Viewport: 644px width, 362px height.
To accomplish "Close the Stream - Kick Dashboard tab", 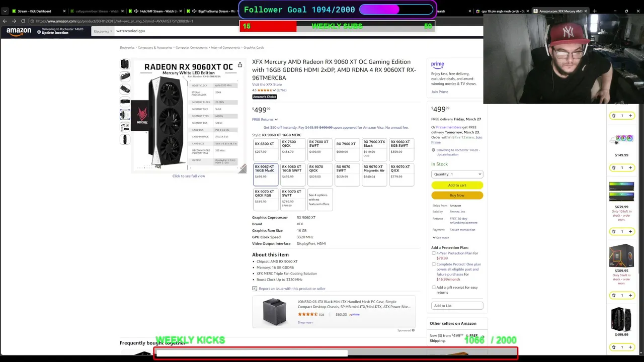I will pos(64,11).
